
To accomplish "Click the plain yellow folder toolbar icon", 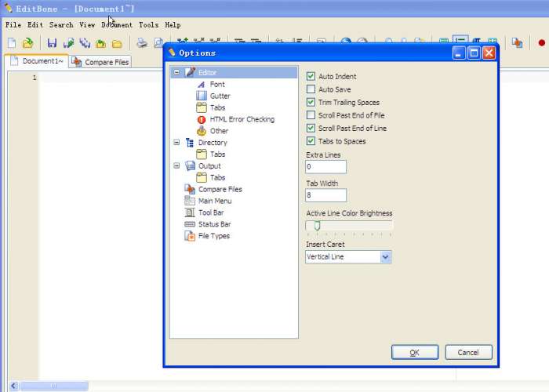I will (117, 44).
